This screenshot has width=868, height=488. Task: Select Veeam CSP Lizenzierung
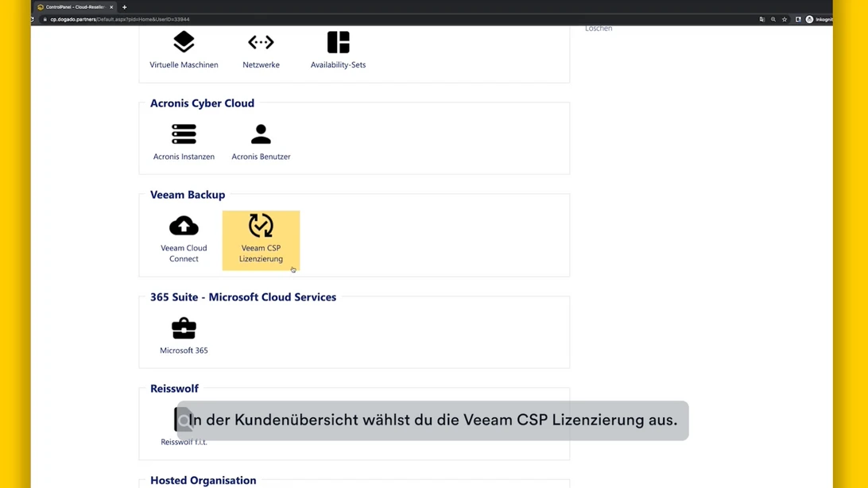(x=261, y=238)
